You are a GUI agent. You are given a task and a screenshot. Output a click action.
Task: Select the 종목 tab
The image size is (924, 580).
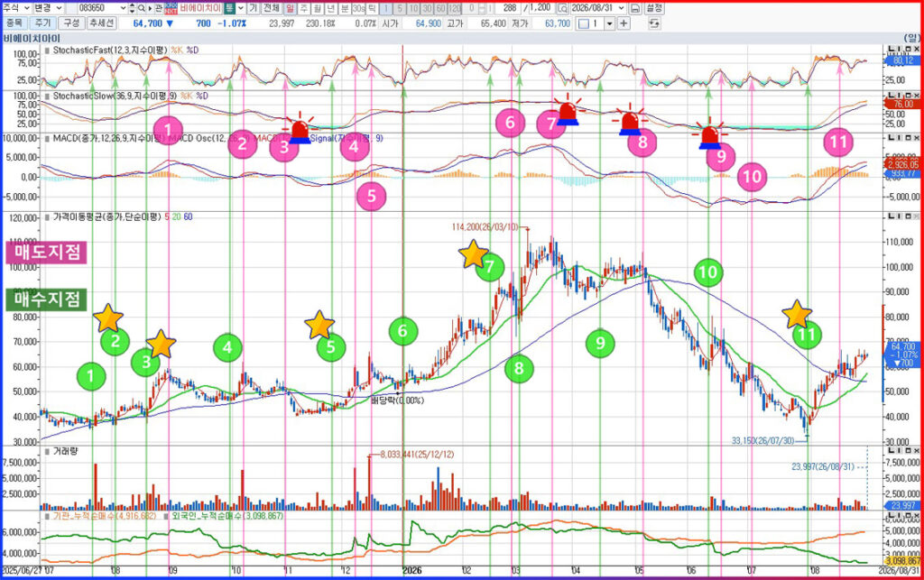click(x=14, y=23)
